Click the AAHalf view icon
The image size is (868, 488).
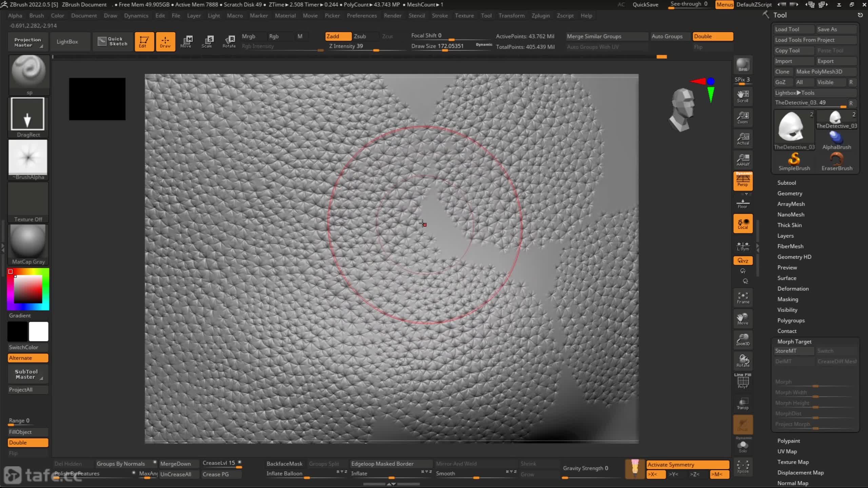point(743,160)
